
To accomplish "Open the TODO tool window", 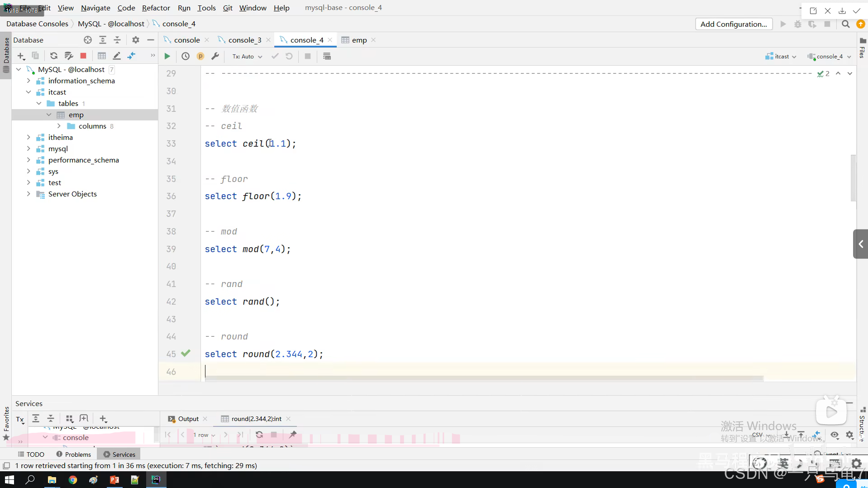I will (x=31, y=454).
